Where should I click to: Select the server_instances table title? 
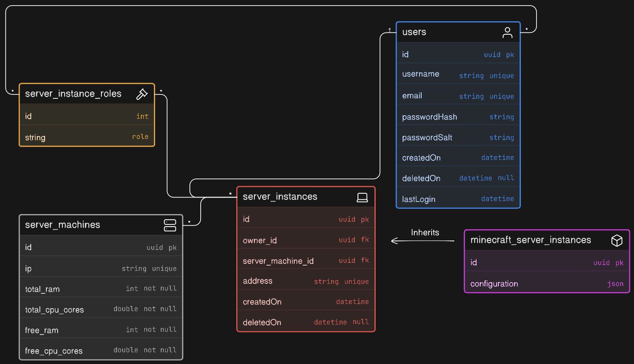point(280,197)
